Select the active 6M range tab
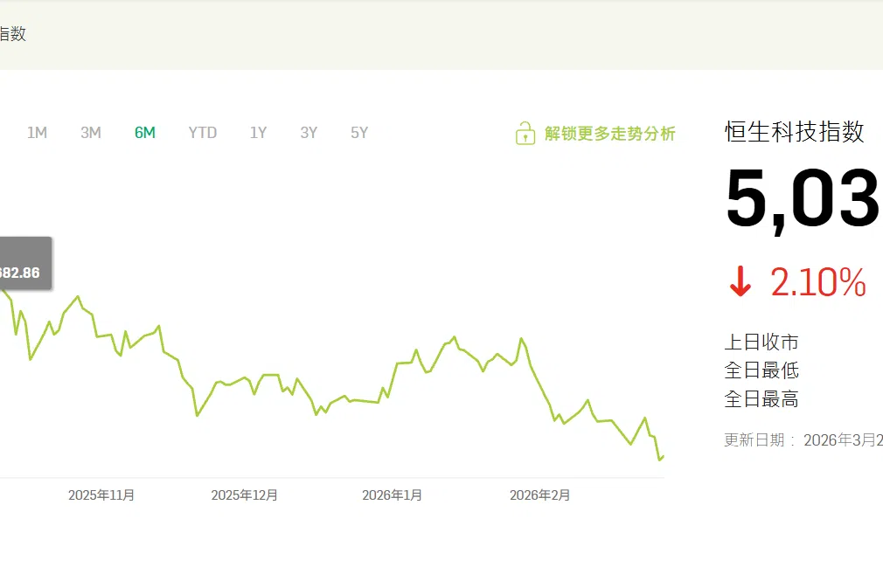 (145, 133)
